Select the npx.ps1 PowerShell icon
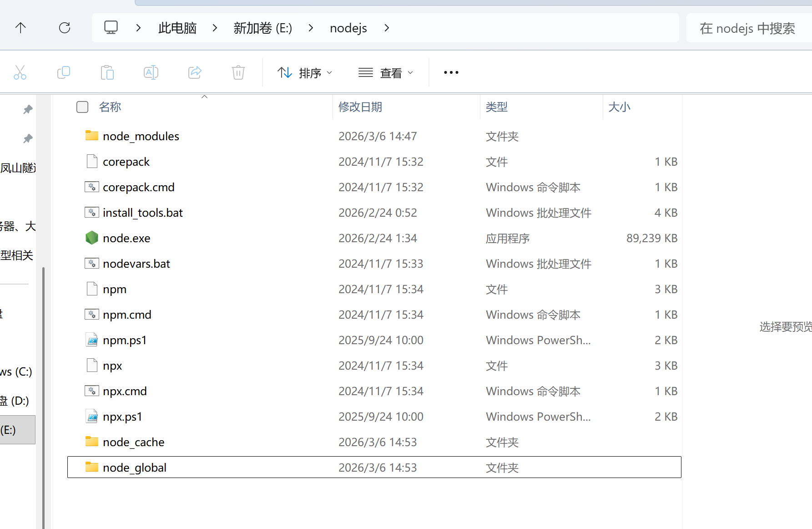The width and height of the screenshot is (812, 529). (x=92, y=416)
